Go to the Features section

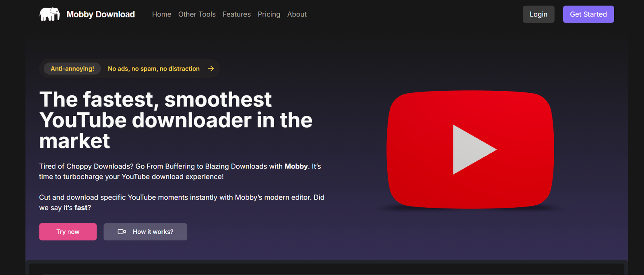click(x=237, y=15)
